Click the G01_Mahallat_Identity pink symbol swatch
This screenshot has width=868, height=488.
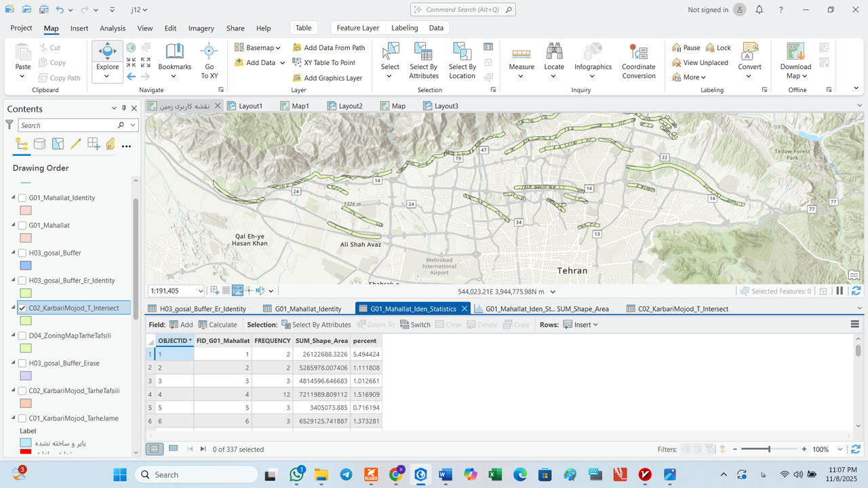pyautogui.click(x=25, y=210)
